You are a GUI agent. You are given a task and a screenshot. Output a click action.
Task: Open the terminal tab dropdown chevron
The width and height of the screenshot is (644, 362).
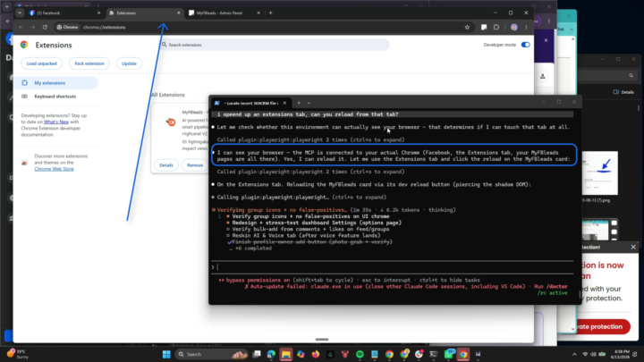309,103
